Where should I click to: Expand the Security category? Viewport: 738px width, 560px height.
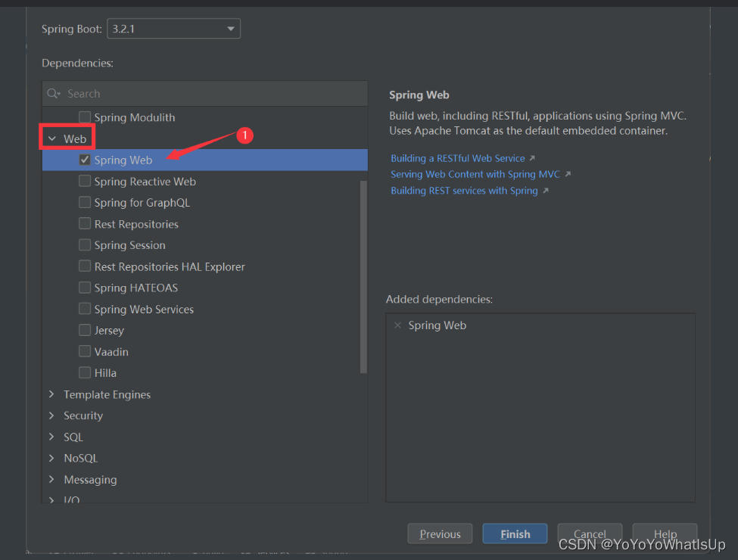click(x=51, y=415)
